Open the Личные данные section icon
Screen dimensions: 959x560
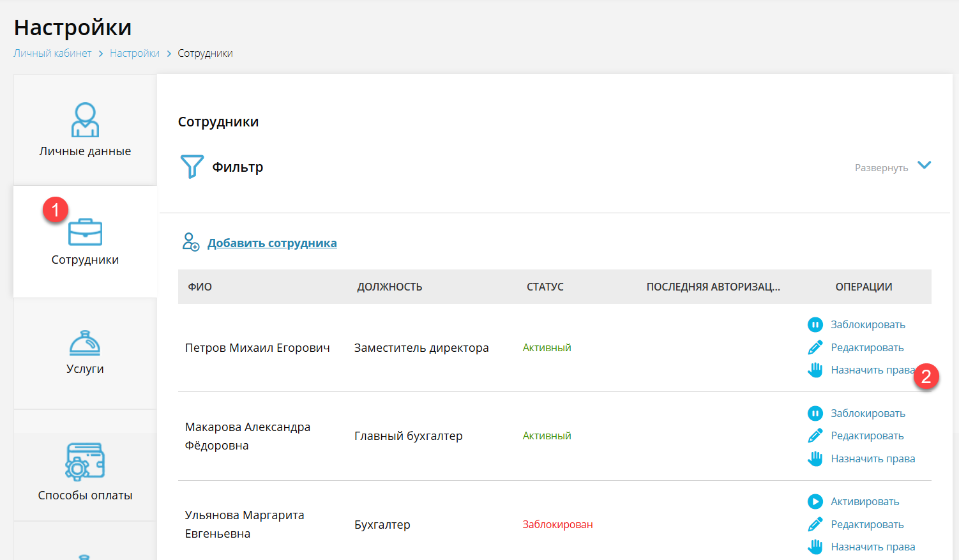85,120
